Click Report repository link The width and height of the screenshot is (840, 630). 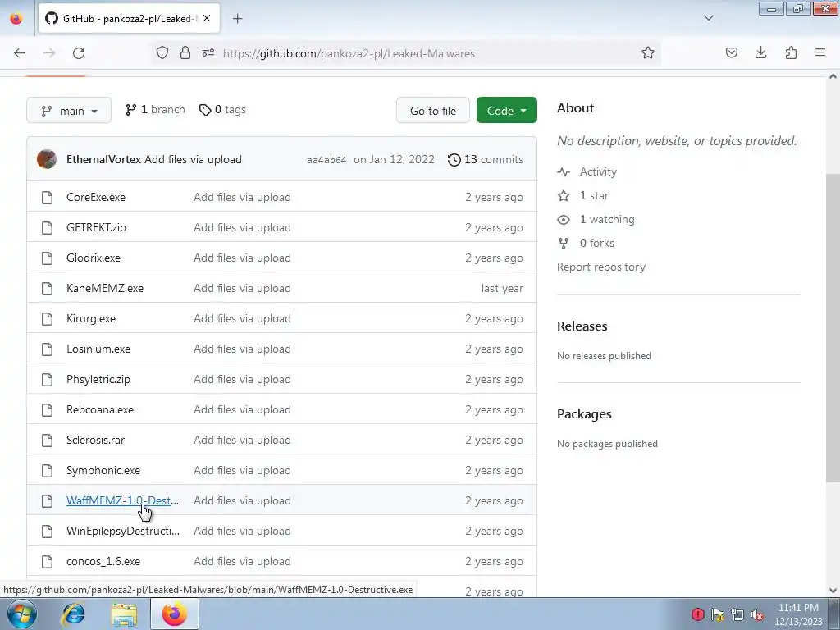pyautogui.click(x=601, y=267)
